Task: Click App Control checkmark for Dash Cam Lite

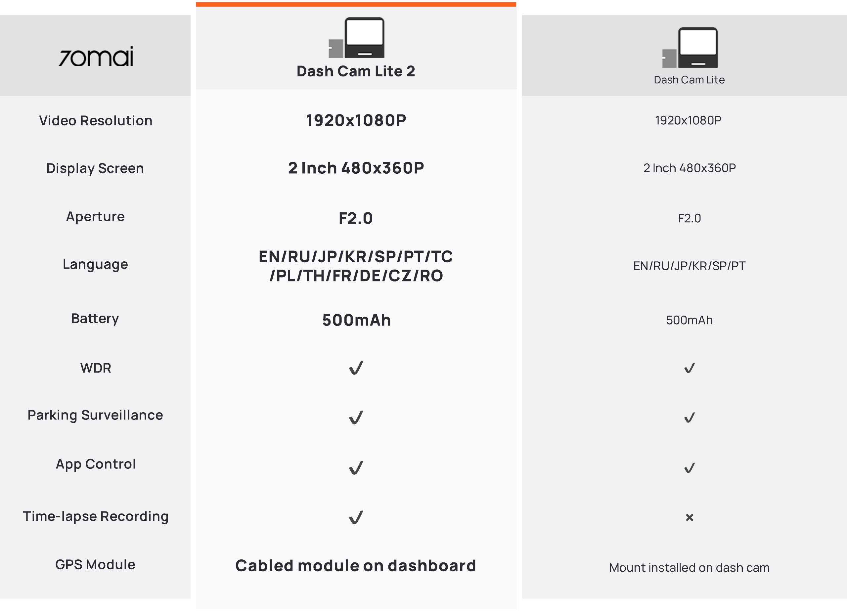Action: [x=690, y=468]
